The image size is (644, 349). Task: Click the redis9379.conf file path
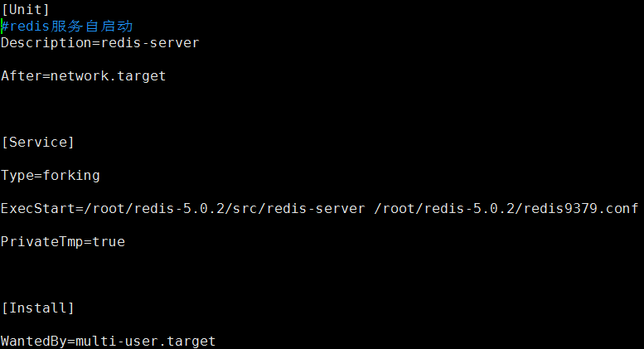click(x=506, y=209)
